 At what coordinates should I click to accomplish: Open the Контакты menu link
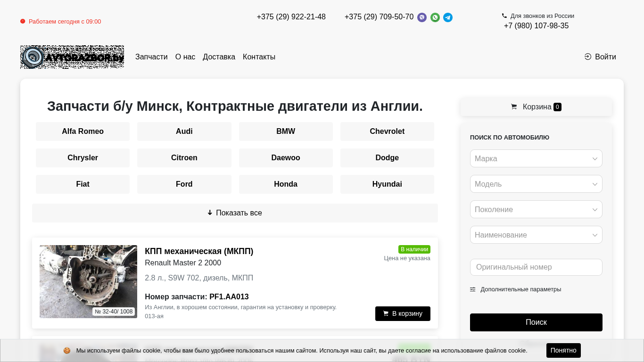(x=259, y=57)
